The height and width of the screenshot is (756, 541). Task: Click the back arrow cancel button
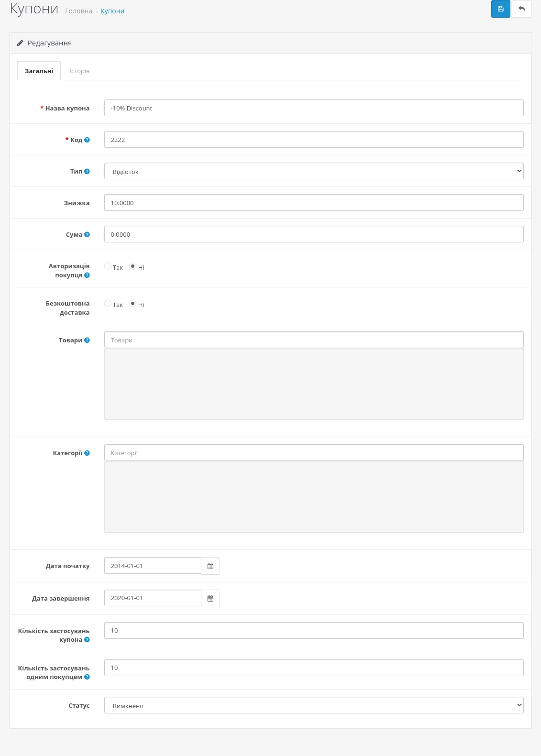521,9
